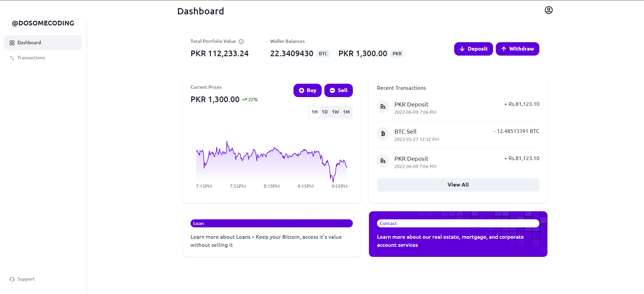Click the Rs icon of first PKR Deposit
Screen dimensions: 644x294
pyautogui.click(x=383, y=106)
